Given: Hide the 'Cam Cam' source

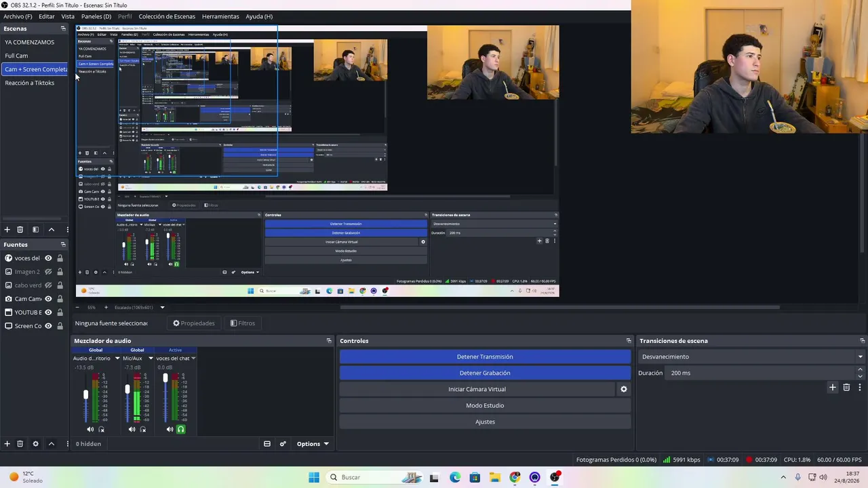Looking at the screenshot, I should (48, 299).
